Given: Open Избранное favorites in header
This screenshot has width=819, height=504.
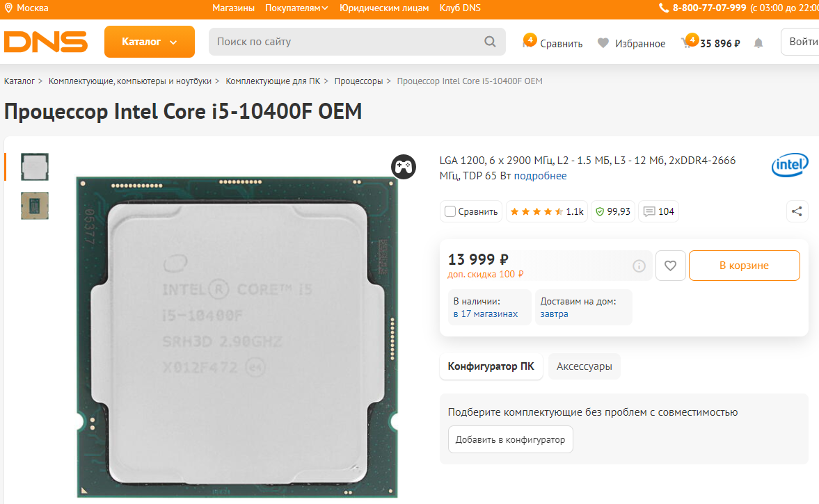Looking at the screenshot, I should 631,43.
